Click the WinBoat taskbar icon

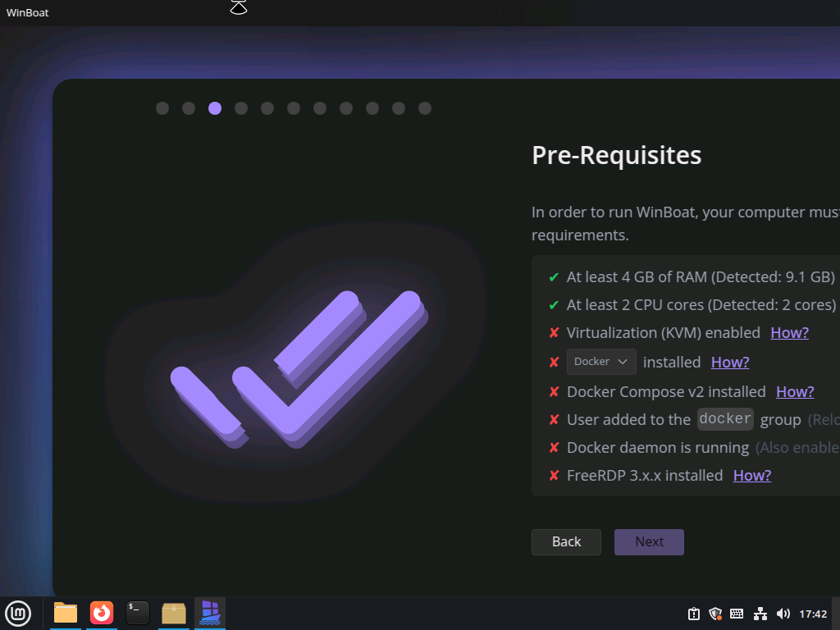[210, 613]
